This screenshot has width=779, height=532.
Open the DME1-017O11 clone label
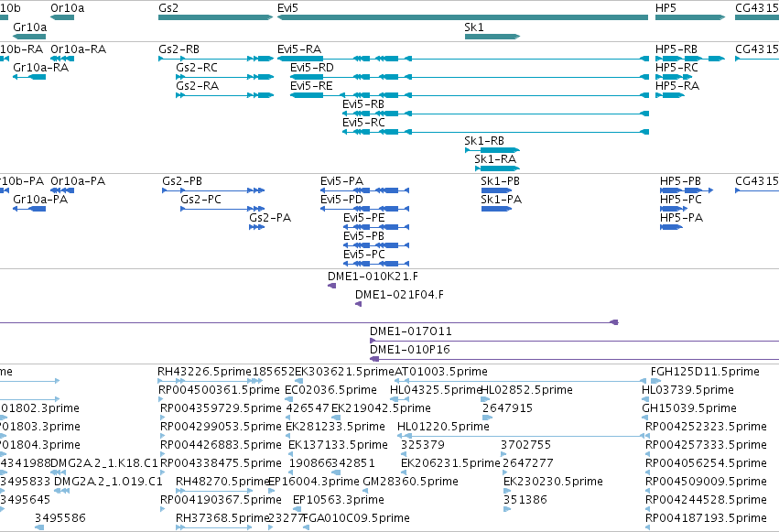point(411,331)
